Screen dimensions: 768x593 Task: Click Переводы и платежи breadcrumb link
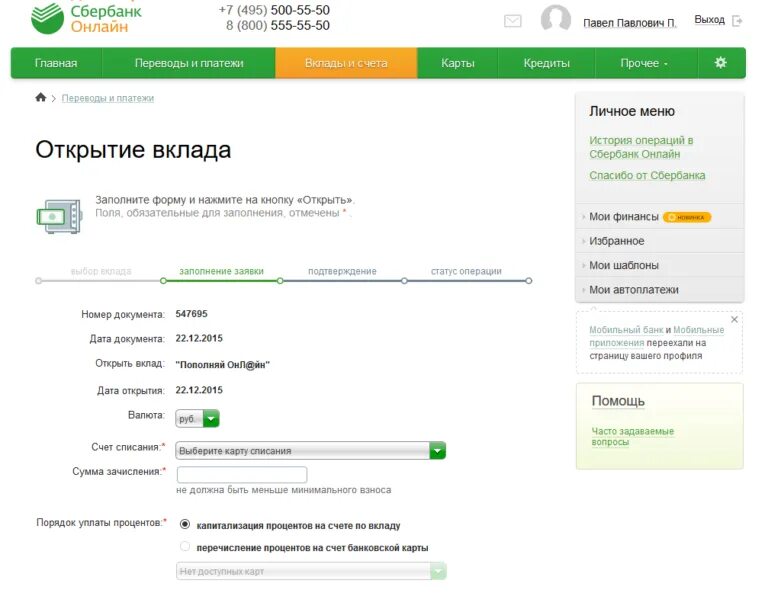pyautogui.click(x=108, y=98)
